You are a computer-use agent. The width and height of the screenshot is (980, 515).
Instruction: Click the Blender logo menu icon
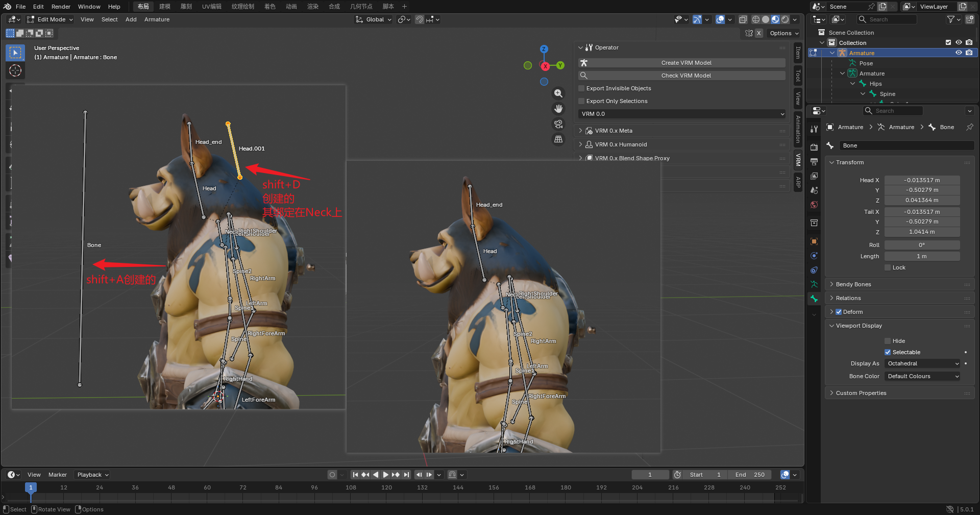coord(7,7)
